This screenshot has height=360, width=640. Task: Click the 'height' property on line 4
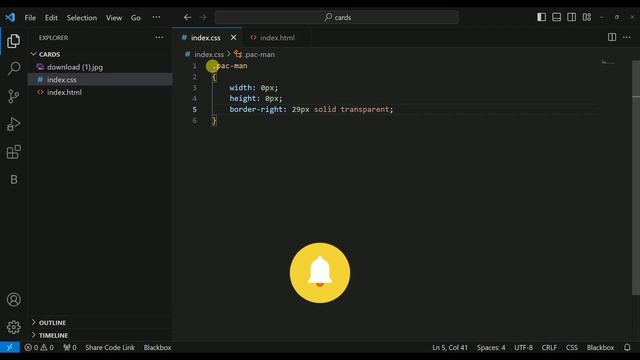pos(243,98)
